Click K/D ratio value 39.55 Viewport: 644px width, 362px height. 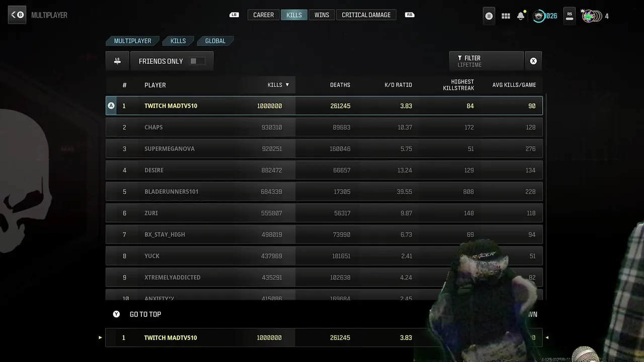point(405,192)
